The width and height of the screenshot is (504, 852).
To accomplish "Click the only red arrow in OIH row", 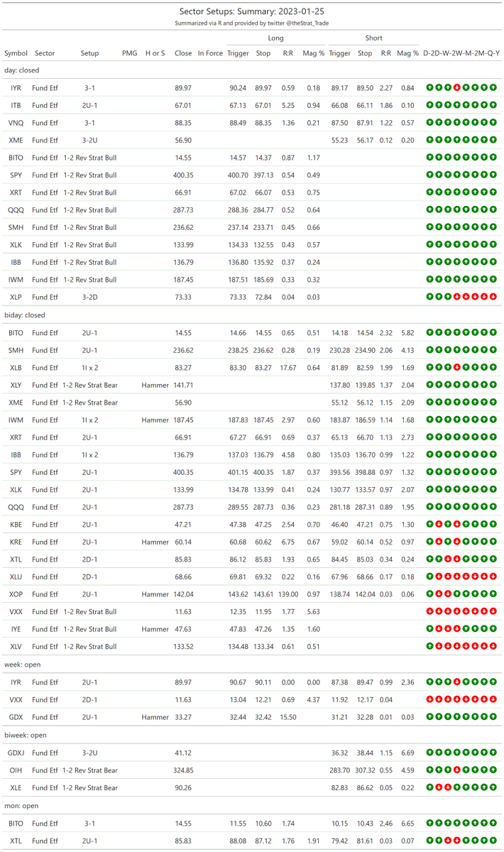I will (457, 770).
